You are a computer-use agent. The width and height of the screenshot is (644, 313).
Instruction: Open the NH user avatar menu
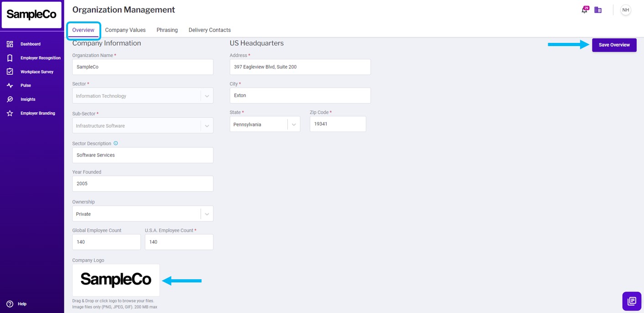coord(625,10)
